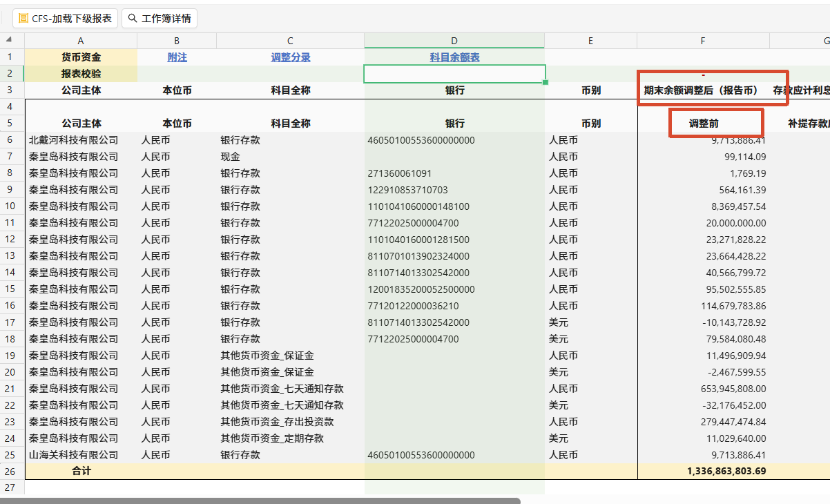This screenshot has height=504, width=830.
Task: Click the horizontal scrollbar thumb
Action: pos(260,501)
